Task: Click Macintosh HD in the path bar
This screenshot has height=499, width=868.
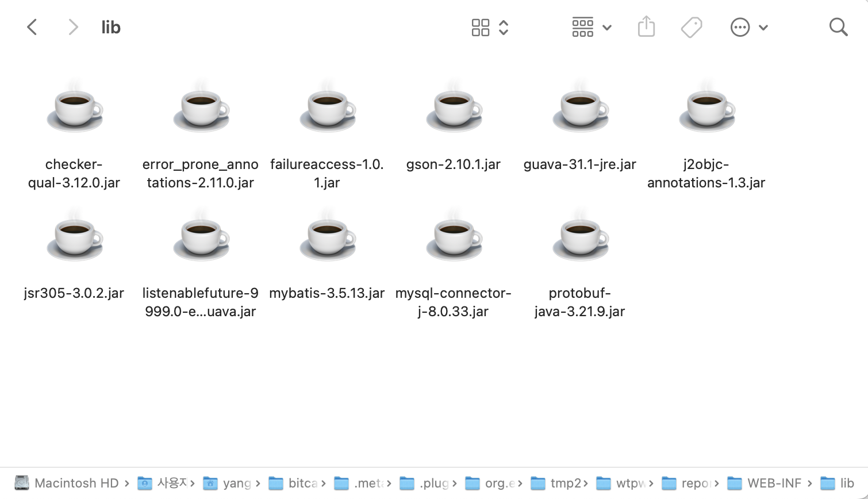Action: tap(67, 483)
